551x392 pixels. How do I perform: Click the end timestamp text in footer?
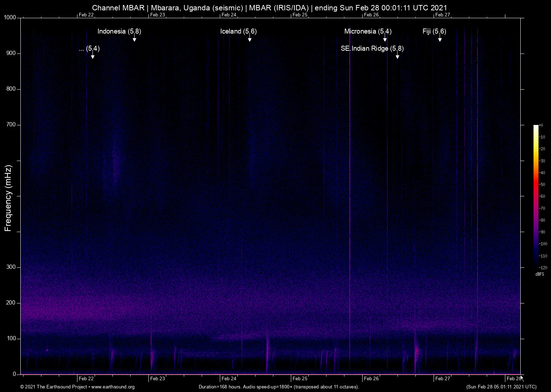coord(501,387)
